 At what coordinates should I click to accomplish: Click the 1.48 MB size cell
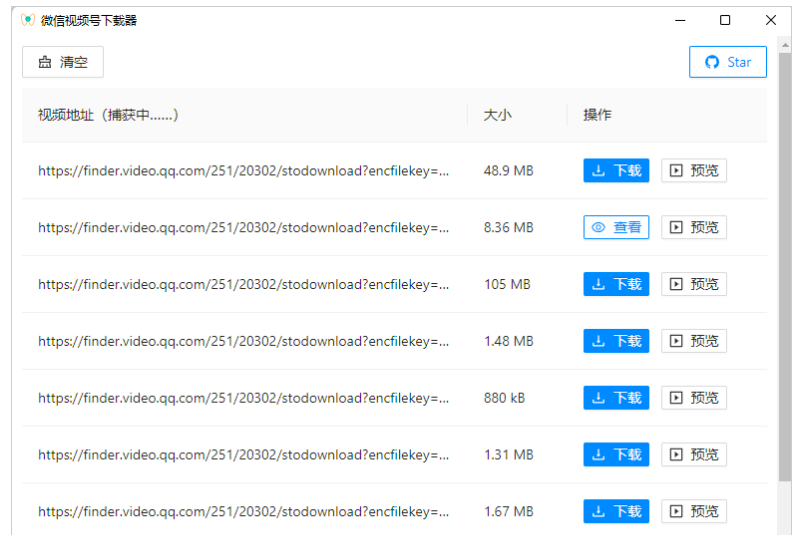(509, 342)
